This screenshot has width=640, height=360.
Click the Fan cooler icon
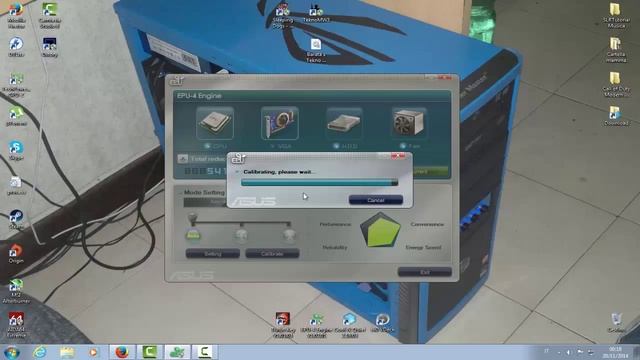click(x=409, y=123)
